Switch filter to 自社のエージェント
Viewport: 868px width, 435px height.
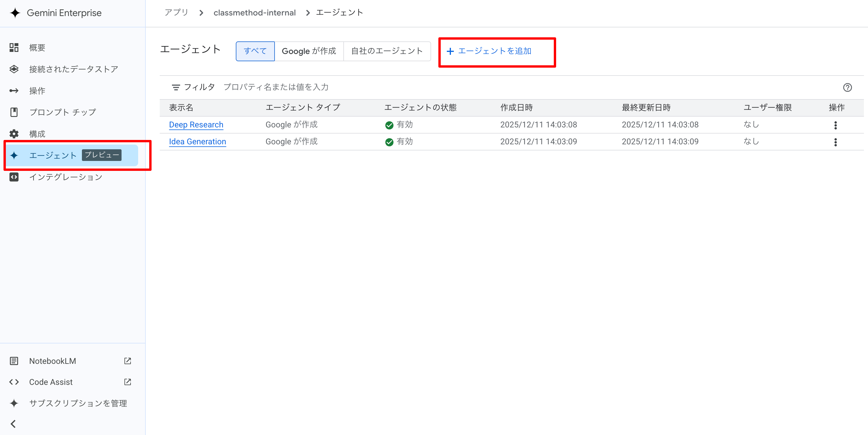(x=386, y=51)
